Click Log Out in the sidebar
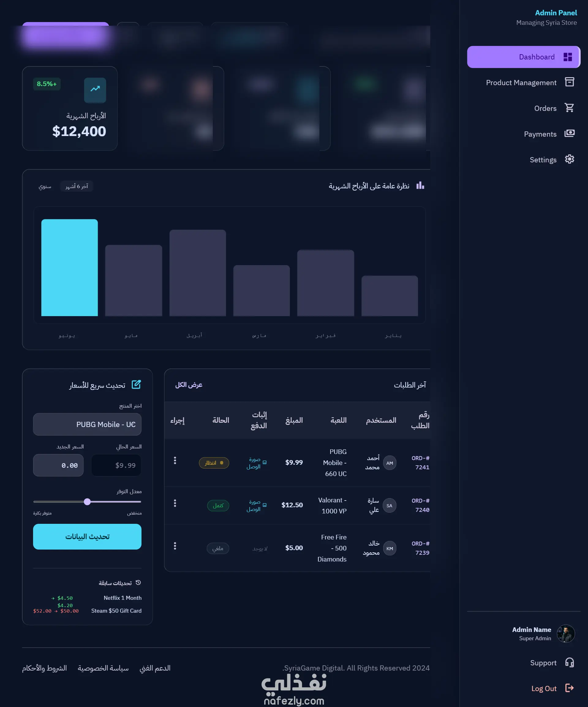This screenshot has height=707, width=588. pos(523,688)
